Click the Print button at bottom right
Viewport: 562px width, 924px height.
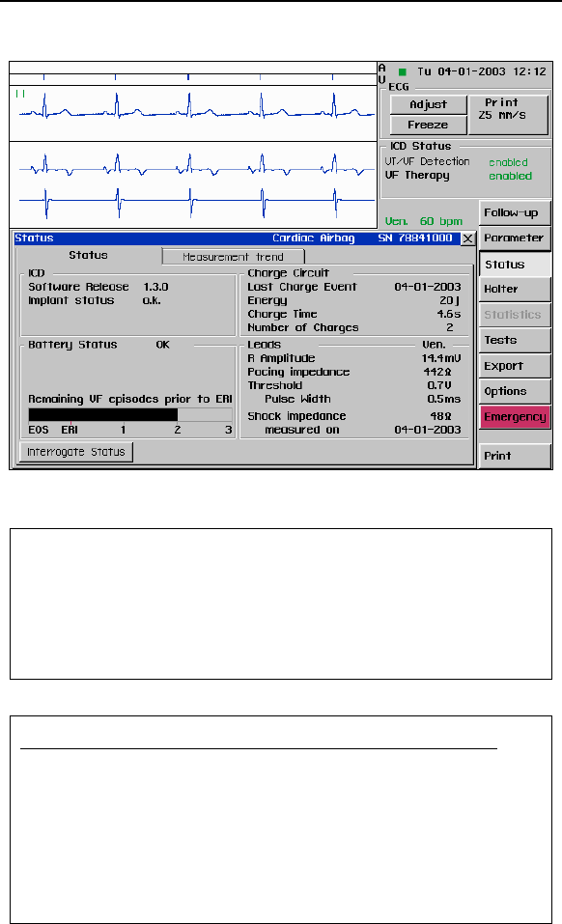click(515, 456)
